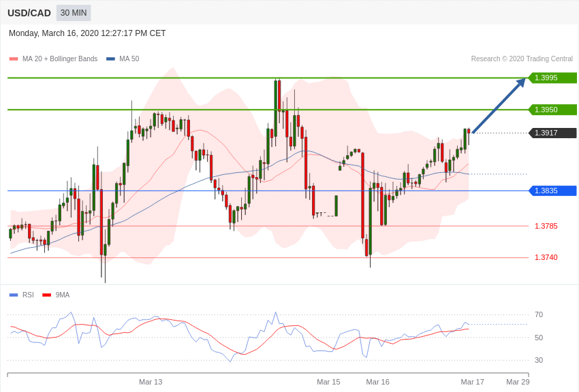Click the blue upward forecast arrow

(498, 106)
